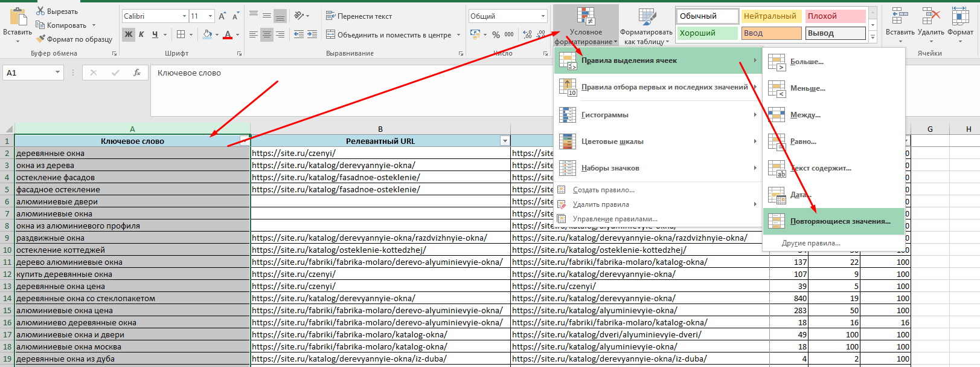Apply red font color A
Screen dimensions: 980x367
tap(228, 34)
